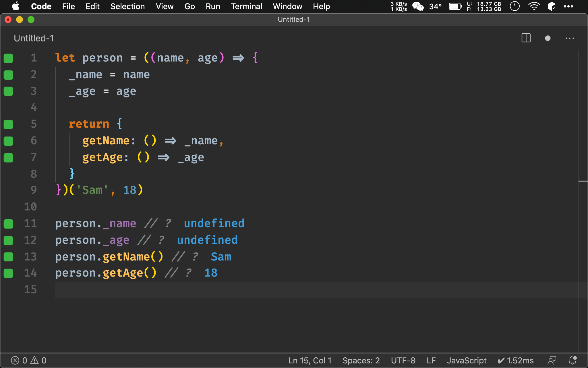Click the battery status icon
The width and height of the screenshot is (588, 368).
click(x=455, y=6)
